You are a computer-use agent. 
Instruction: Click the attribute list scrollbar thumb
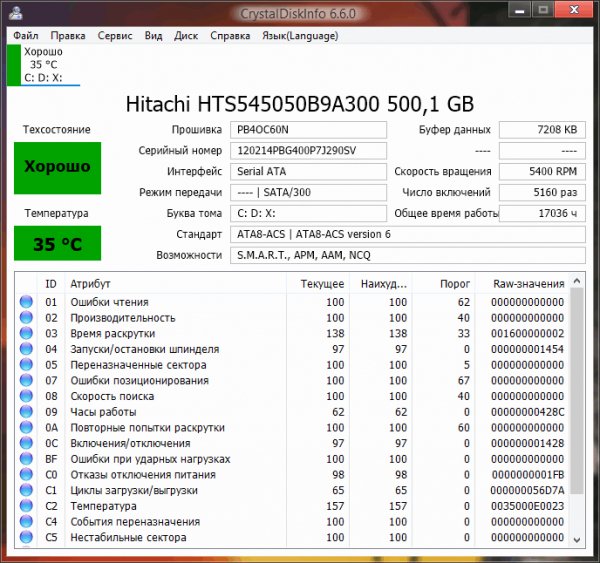(x=577, y=391)
